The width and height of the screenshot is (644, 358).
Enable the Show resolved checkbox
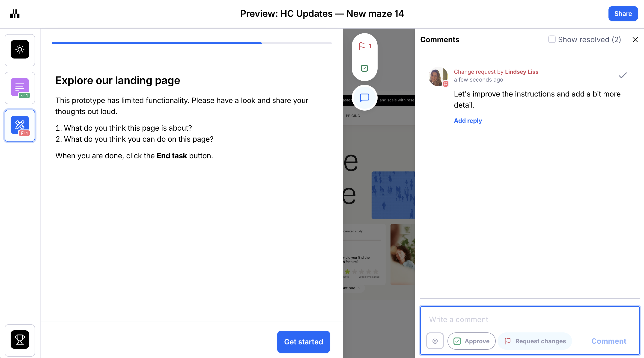pos(552,39)
